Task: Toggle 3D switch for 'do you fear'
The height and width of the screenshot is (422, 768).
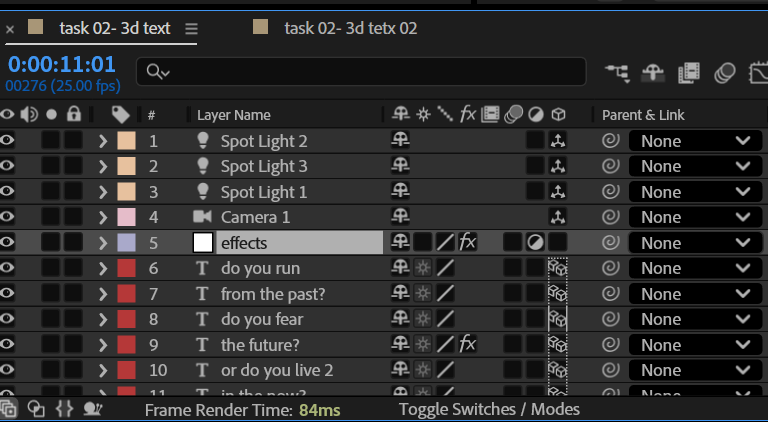Action: [558, 319]
